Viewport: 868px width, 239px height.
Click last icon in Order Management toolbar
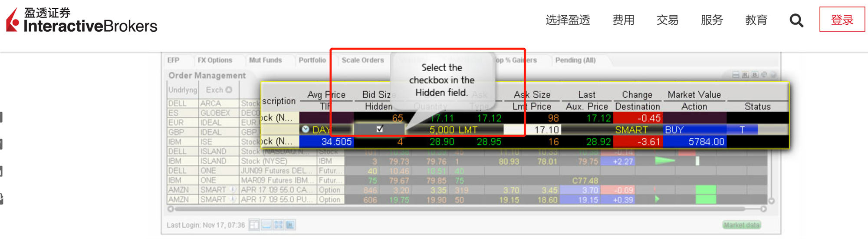(x=773, y=75)
